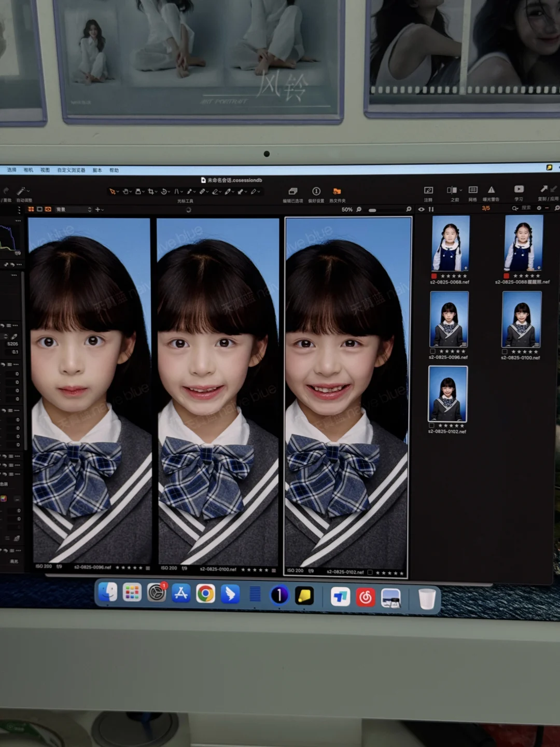Tick color tag checkbox under s2-0825-0096.nef thumbnail

pos(432,351)
